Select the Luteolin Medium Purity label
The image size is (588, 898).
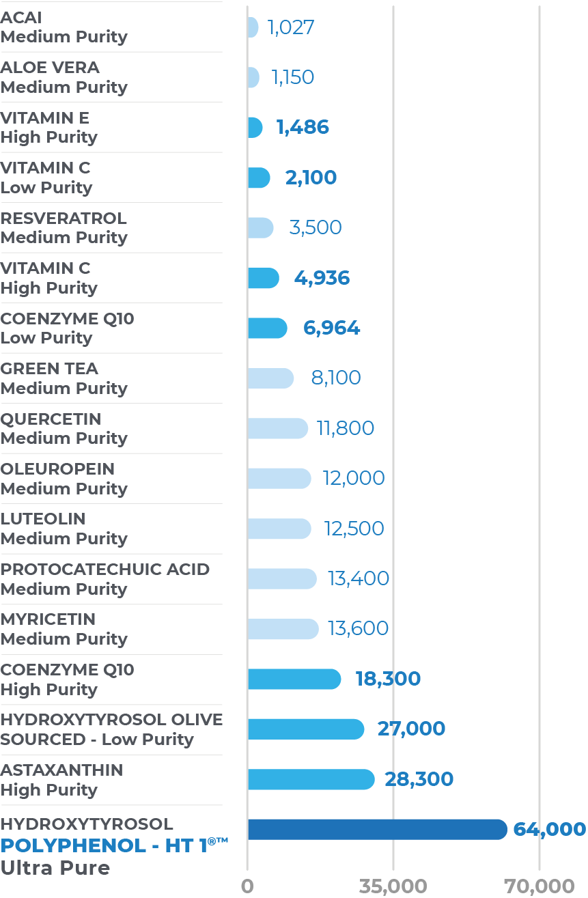[64, 529]
